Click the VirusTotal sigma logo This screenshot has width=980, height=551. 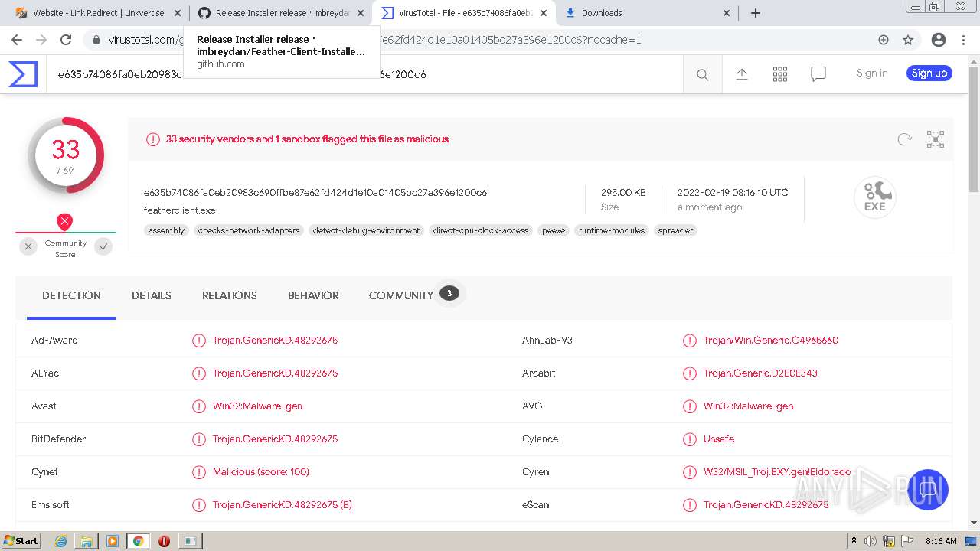point(23,74)
